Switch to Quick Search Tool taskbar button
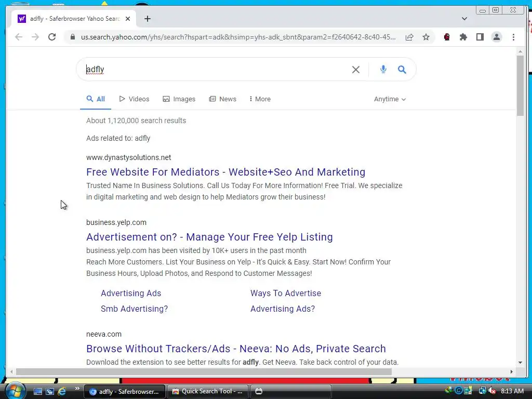This screenshot has height=399, width=532. [x=208, y=392]
